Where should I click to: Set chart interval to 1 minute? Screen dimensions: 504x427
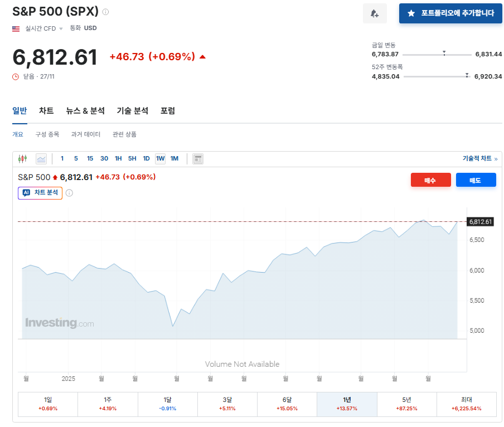pyautogui.click(x=62, y=158)
